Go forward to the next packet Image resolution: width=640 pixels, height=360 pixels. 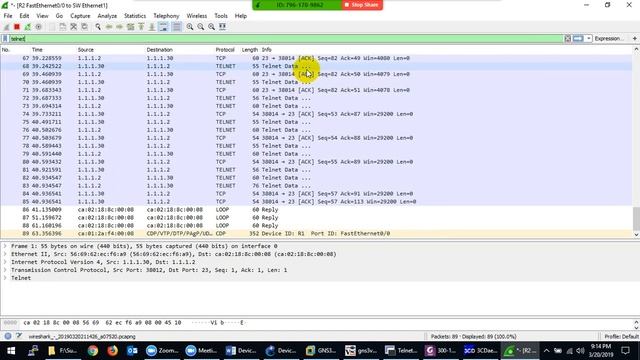coord(120,27)
